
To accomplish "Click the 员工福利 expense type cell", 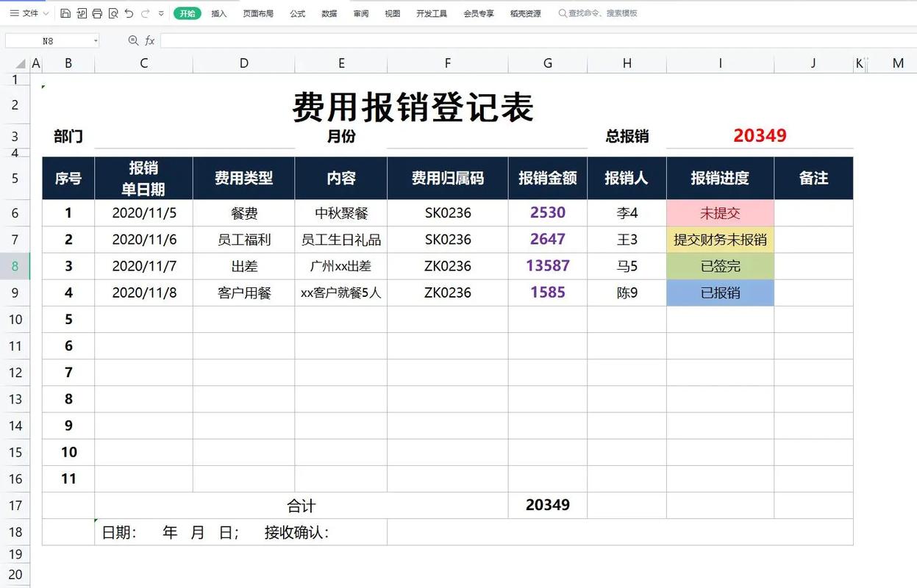I will point(244,240).
